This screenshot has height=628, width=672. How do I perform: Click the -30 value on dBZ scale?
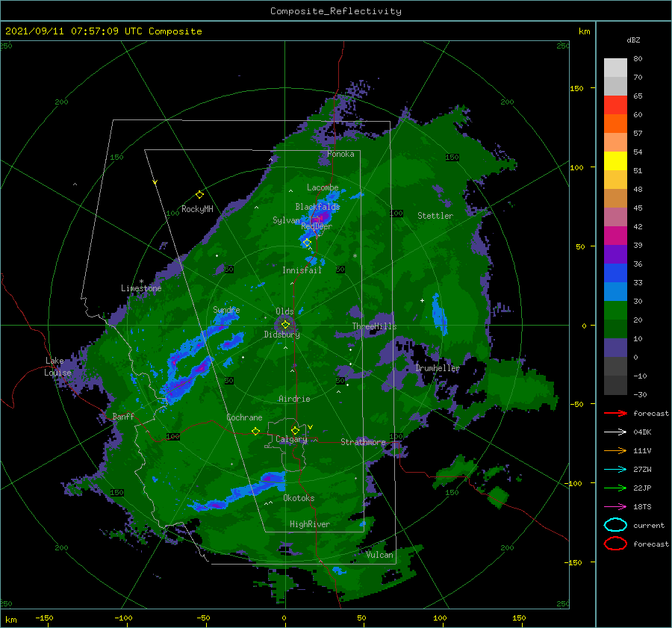click(641, 395)
